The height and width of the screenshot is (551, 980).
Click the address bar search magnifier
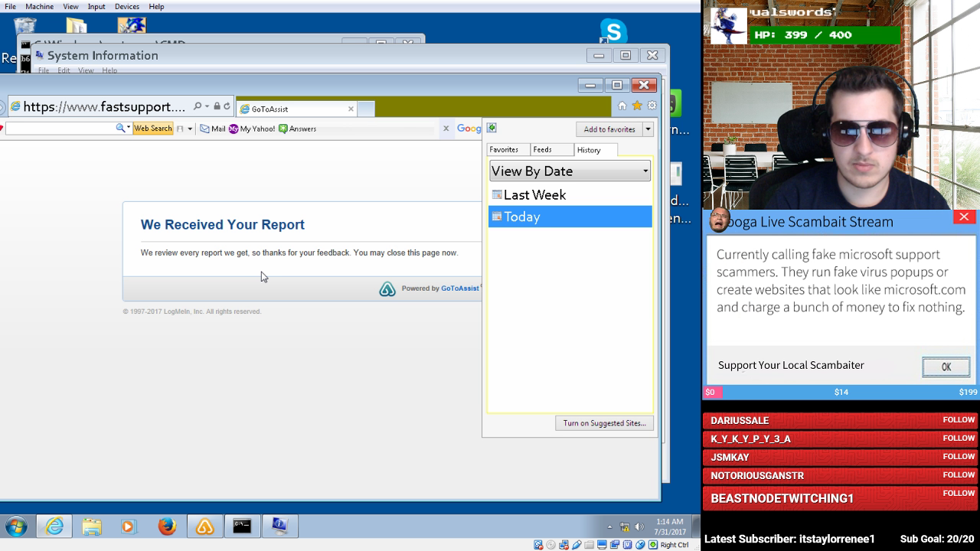coord(197,106)
